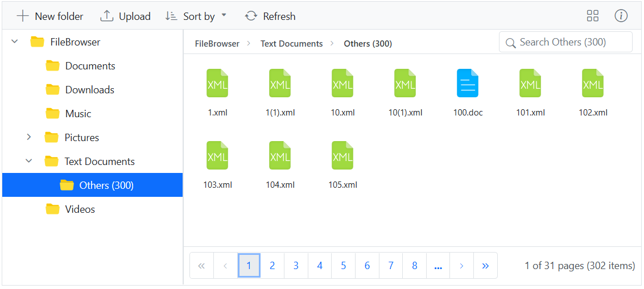Refresh the file list
The image size is (644, 289).
click(270, 16)
